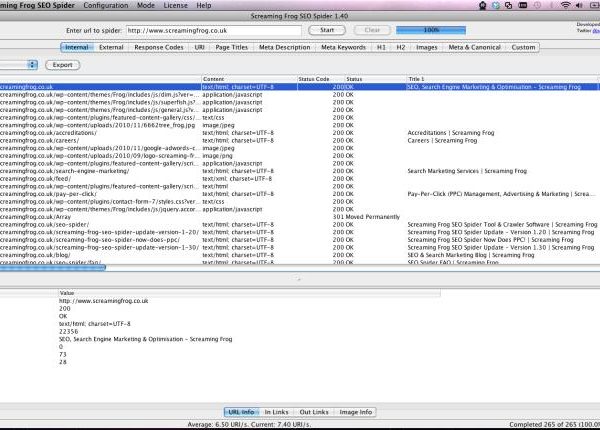Sort by the Title 1 column header
The height and width of the screenshot is (430, 600).
click(502, 79)
